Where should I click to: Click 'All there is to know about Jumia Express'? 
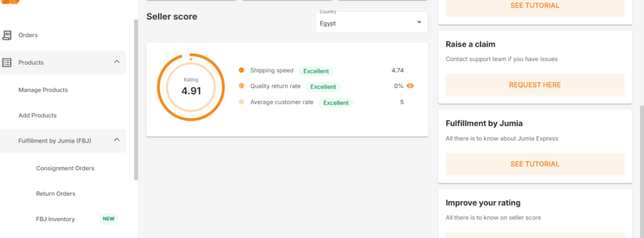(x=502, y=139)
